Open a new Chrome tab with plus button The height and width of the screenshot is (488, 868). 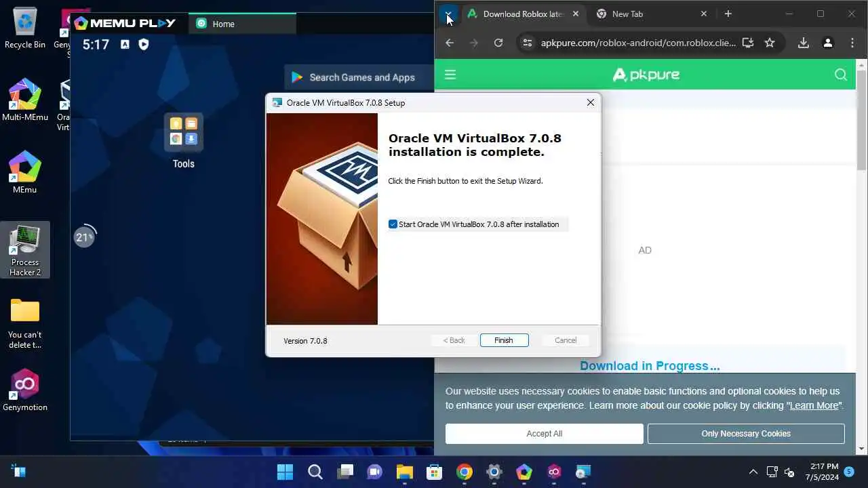tap(728, 14)
